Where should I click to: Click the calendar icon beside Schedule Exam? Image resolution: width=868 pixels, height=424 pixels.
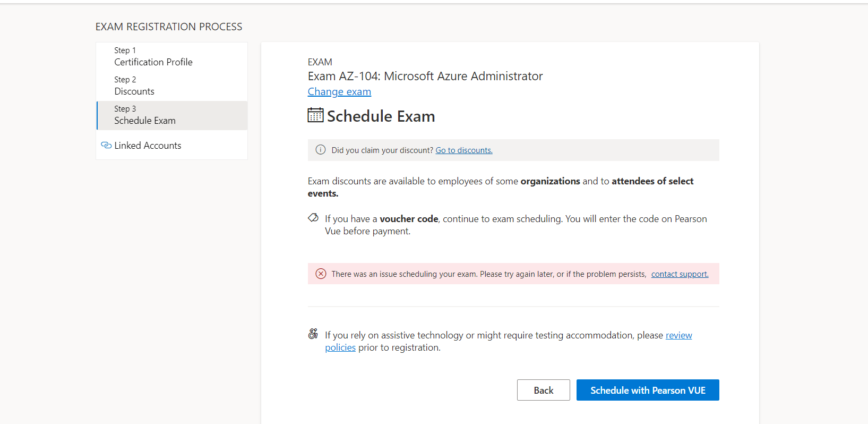pos(315,115)
